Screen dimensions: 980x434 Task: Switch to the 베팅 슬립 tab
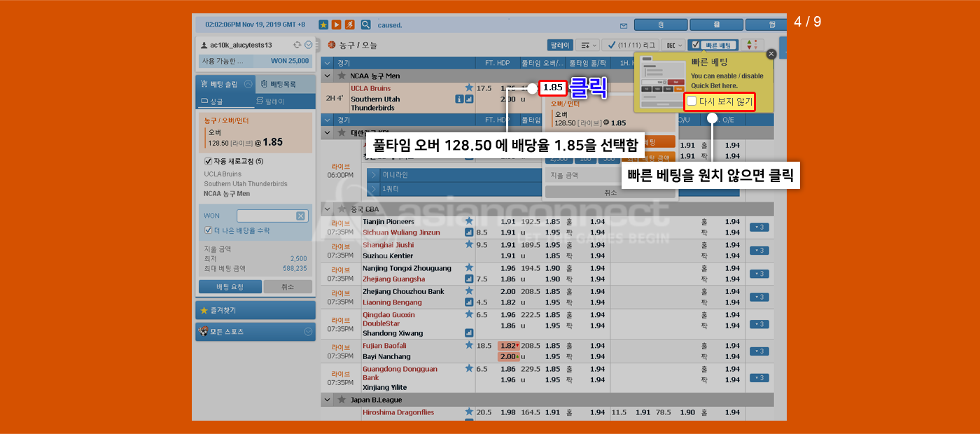pyautogui.click(x=225, y=84)
